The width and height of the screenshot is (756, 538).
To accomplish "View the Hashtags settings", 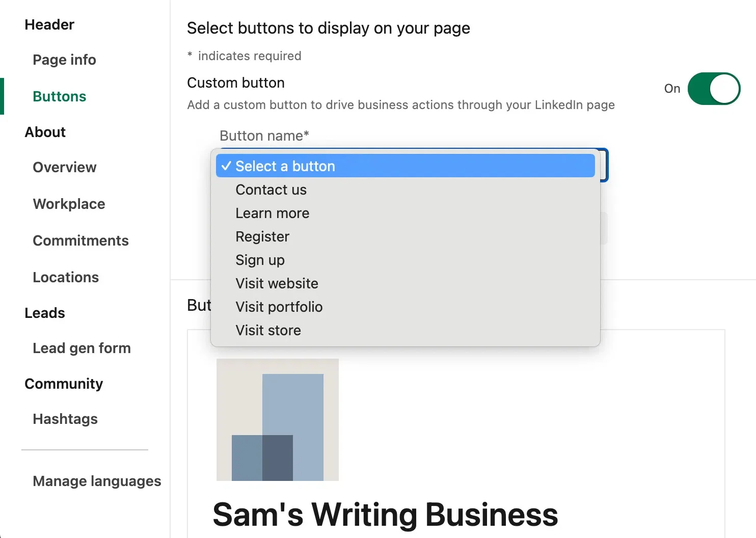I will click(x=65, y=419).
